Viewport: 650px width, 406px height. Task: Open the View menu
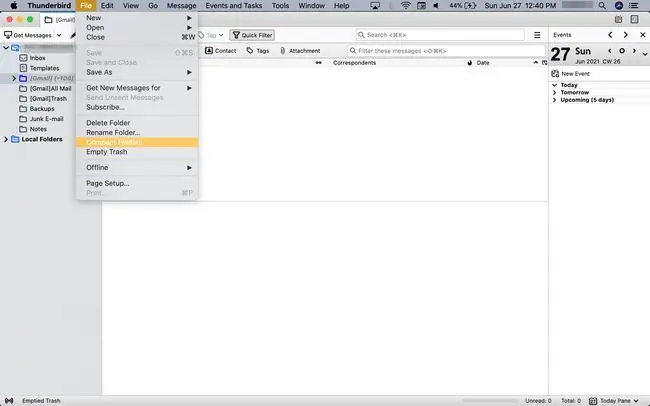(x=131, y=6)
